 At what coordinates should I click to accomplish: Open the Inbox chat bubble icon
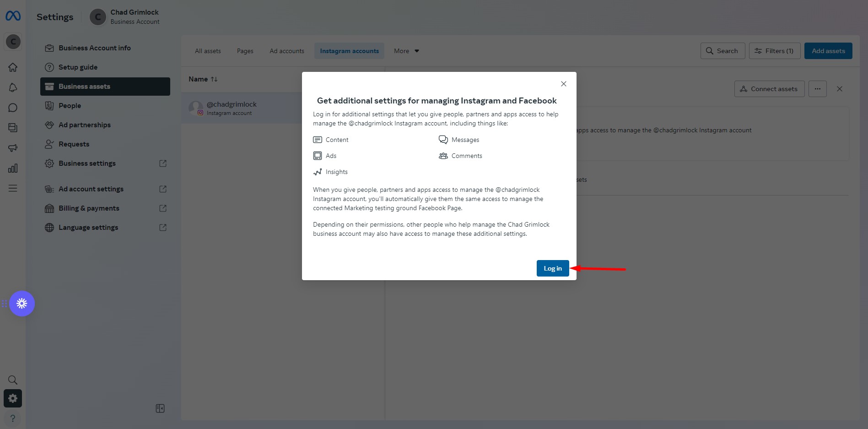click(13, 108)
